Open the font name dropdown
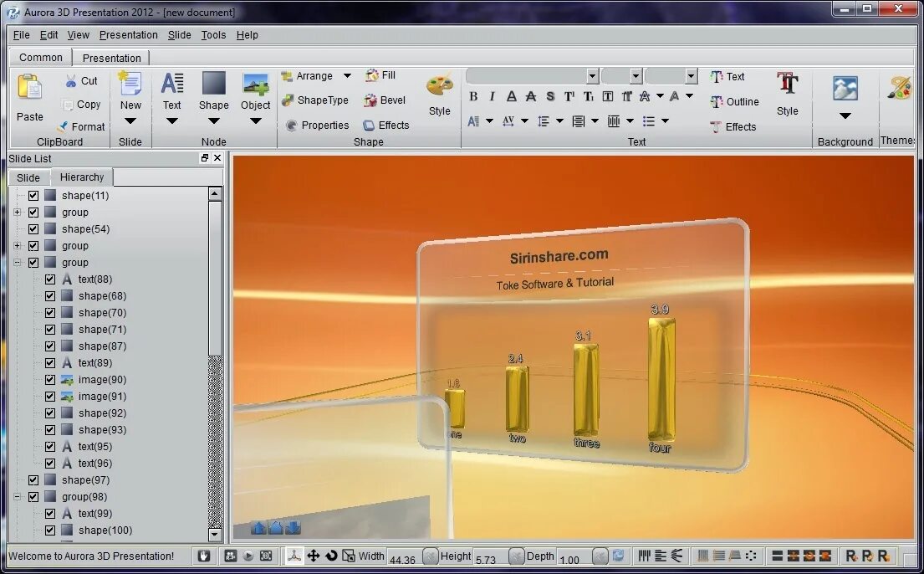This screenshot has height=574, width=924. tap(592, 75)
